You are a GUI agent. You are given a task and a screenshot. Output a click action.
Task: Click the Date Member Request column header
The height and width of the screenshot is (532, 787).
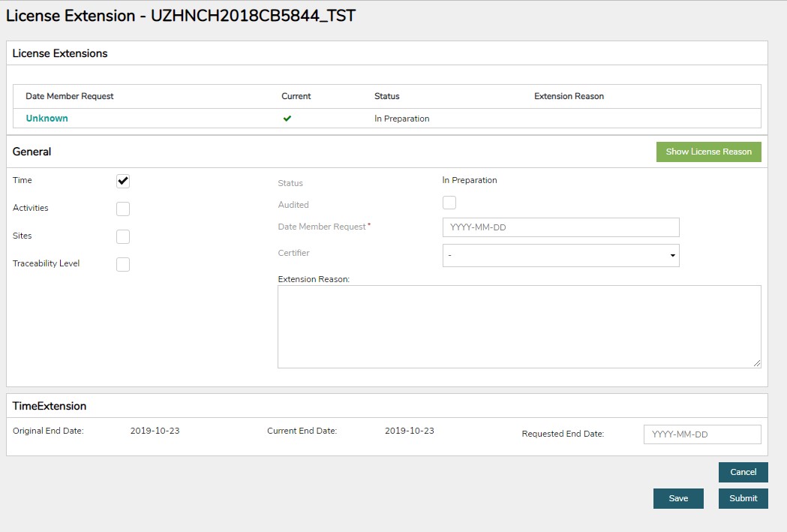click(70, 96)
